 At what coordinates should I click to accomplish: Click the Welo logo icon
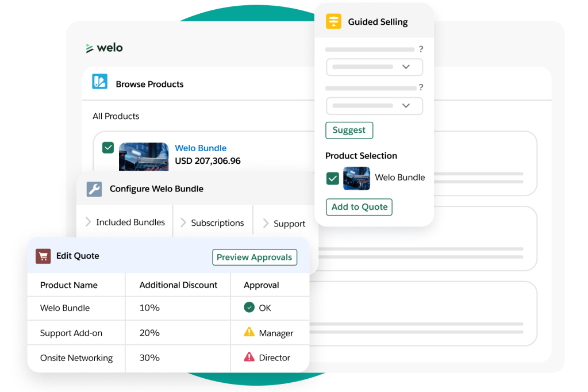(90, 48)
